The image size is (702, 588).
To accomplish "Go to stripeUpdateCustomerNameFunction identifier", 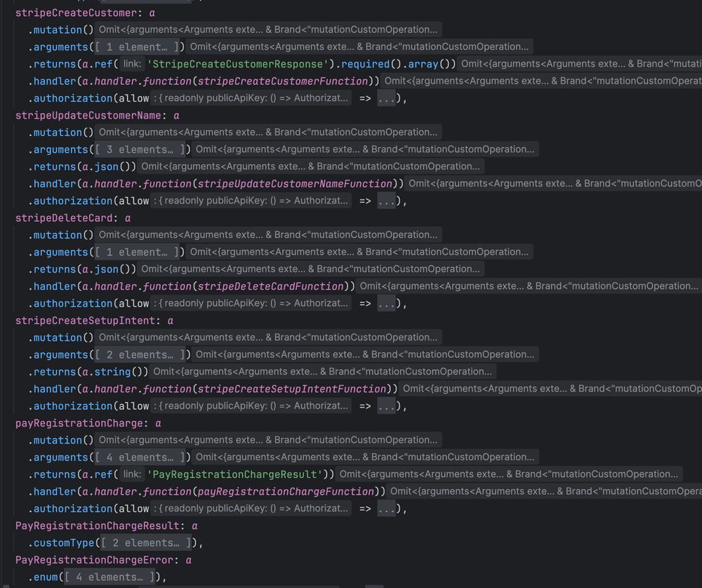I will (x=295, y=184).
